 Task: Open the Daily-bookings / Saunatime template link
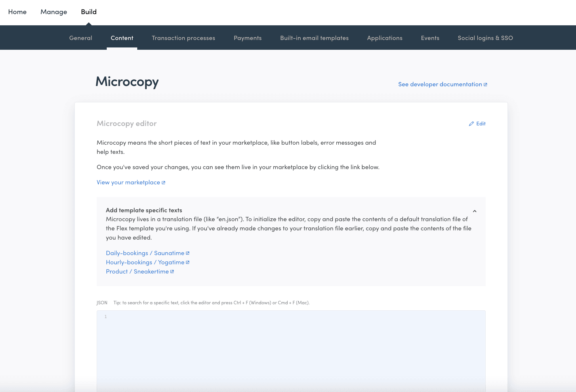coord(145,253)
